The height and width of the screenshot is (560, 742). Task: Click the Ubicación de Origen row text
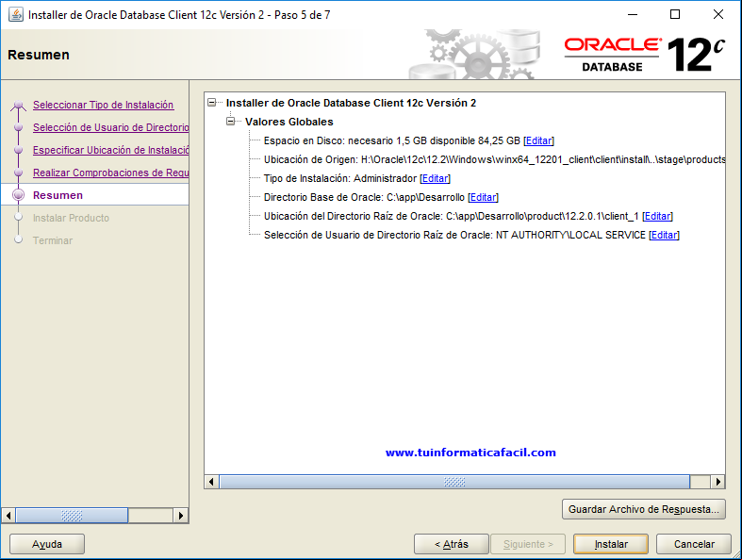pos(494,159)
